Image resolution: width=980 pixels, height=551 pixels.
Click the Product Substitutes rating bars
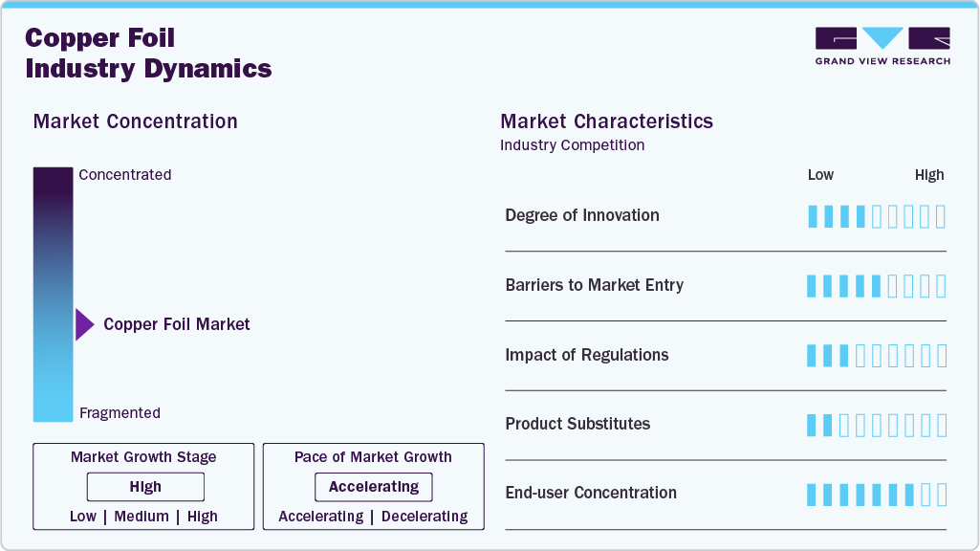[876, 425]
